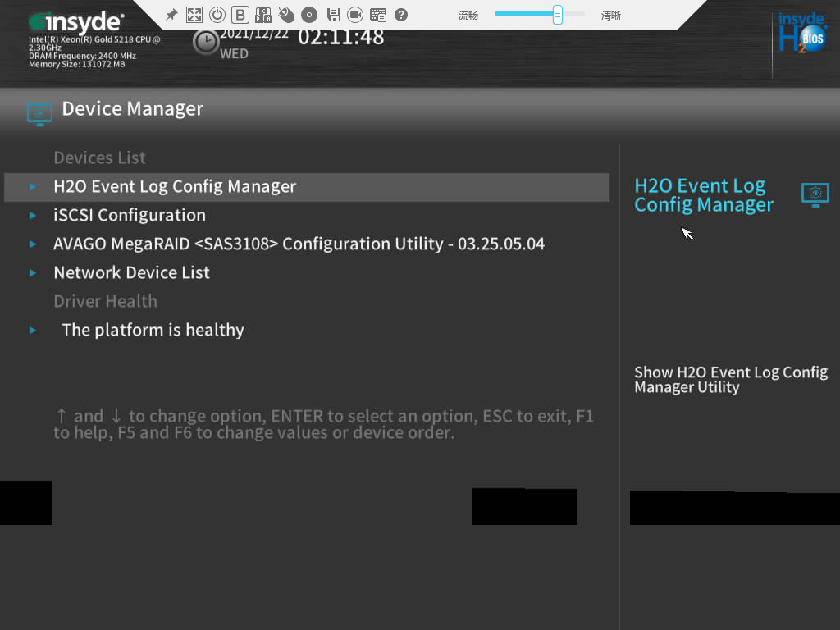This screenshot has width=840, height=630.
Task: Open help with the question mark icon
Action: [401, 15]
